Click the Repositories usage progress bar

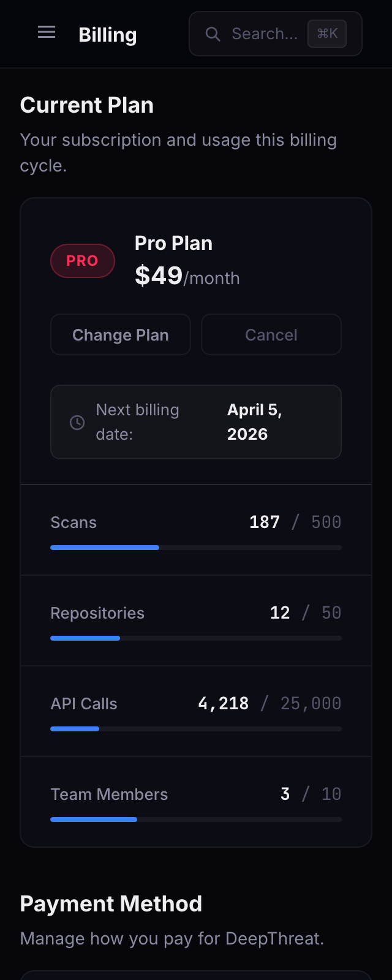(x=196, y=638)
